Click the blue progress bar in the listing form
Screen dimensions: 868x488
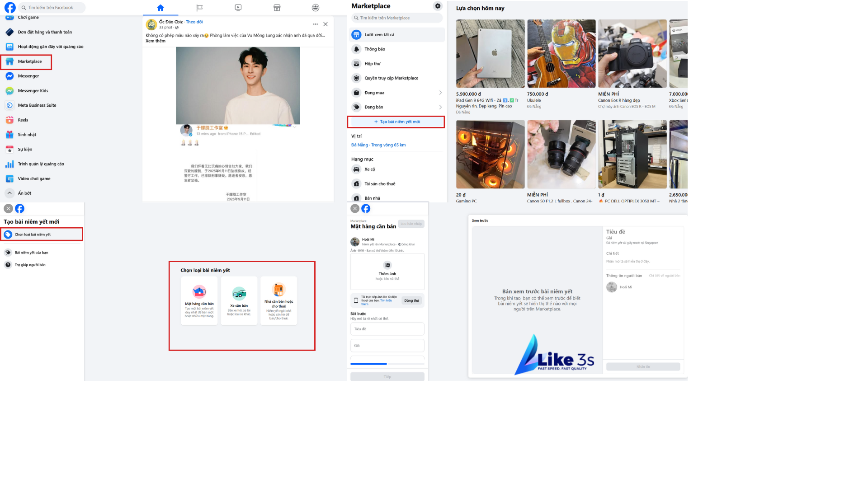369,364
